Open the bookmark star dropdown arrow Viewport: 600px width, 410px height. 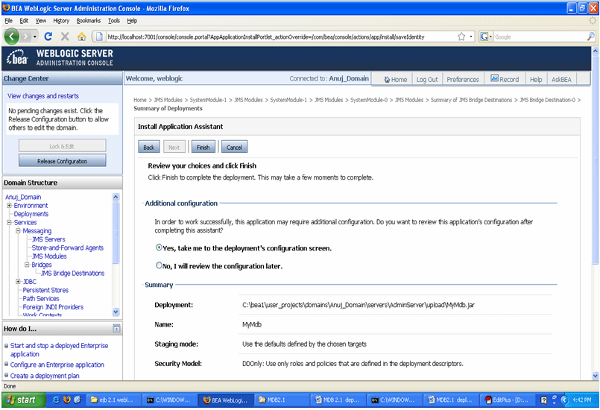[471, 37]
